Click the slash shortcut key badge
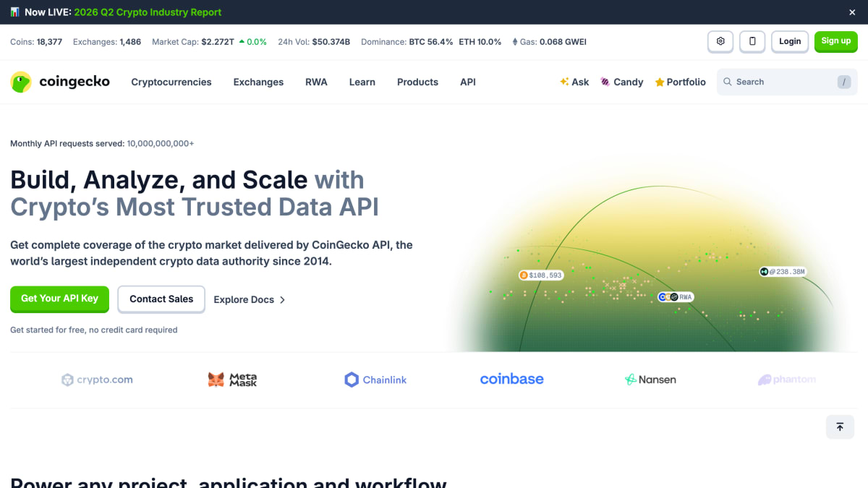Viewport: 868px width, 488px height. (x=844, y=82)
